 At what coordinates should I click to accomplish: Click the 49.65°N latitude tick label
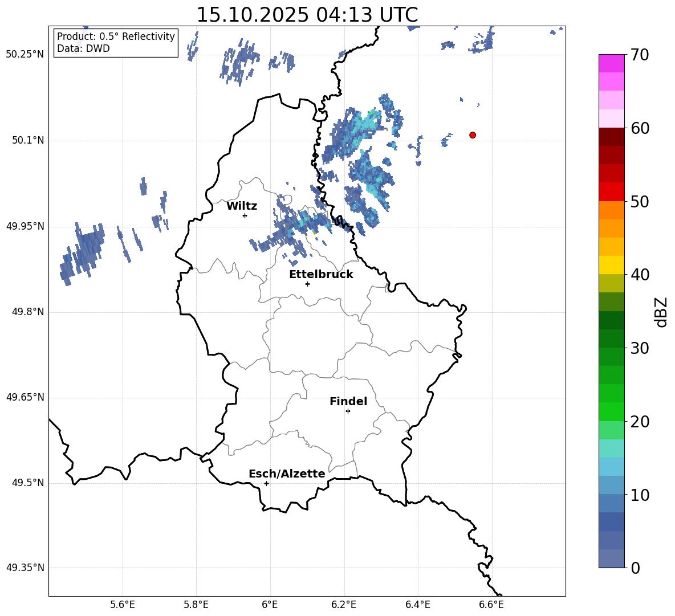(25, 397)
